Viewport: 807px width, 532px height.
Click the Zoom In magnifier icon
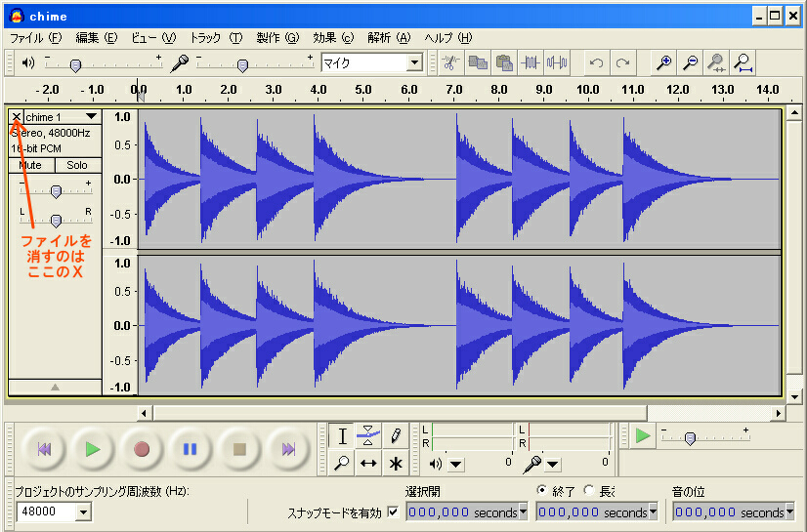pyautogui.click(x=663, y=62)
